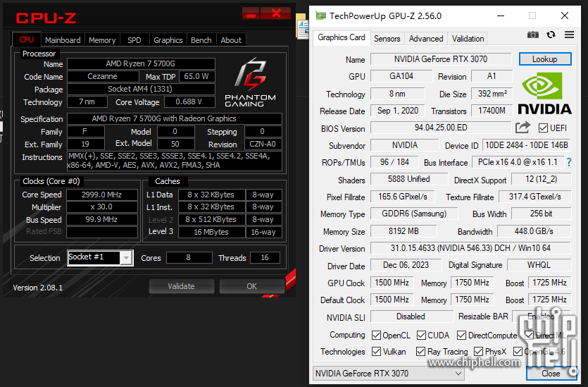Click the Threads count field showing 16
This screenshot has height=387, width=588.
(265, 257)
